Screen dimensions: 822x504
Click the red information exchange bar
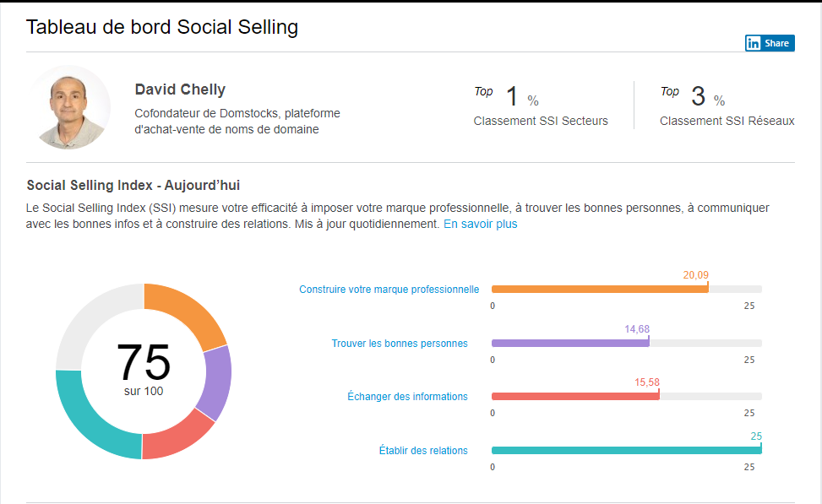pos(574,397)
